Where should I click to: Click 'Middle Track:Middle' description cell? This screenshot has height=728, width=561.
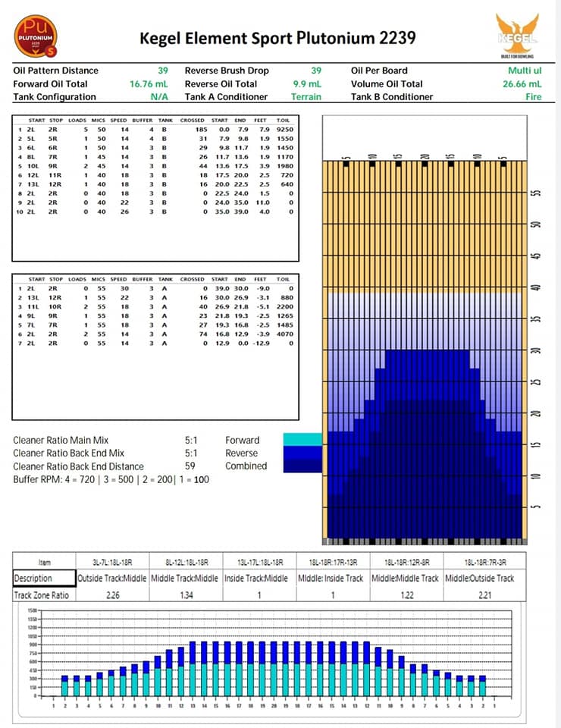tap(185, 579)
